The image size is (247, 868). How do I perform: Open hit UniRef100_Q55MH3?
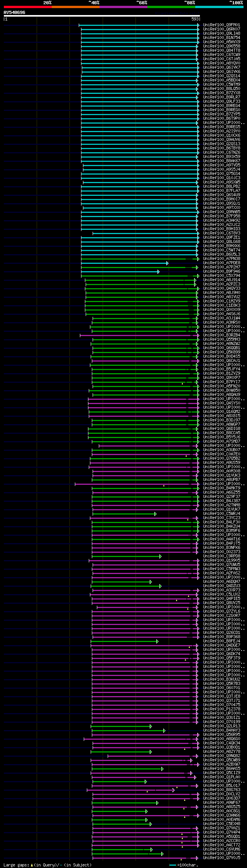(x=222, y=340)
